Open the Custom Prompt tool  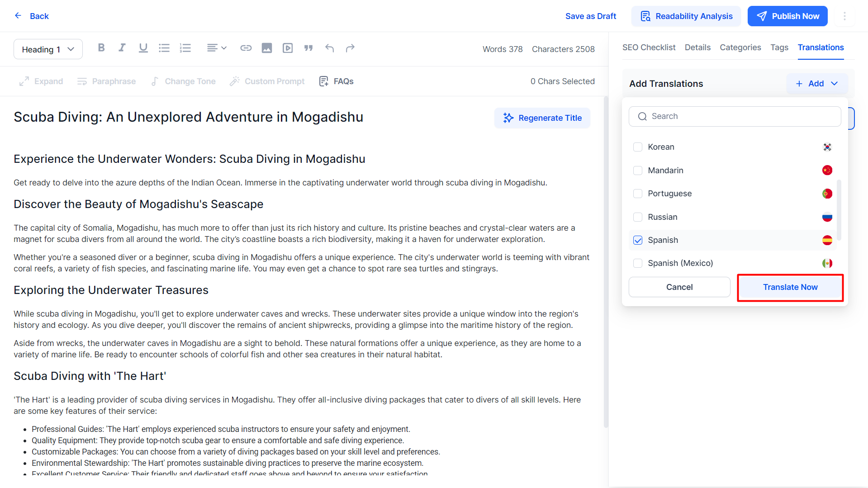tap(267, 81)
